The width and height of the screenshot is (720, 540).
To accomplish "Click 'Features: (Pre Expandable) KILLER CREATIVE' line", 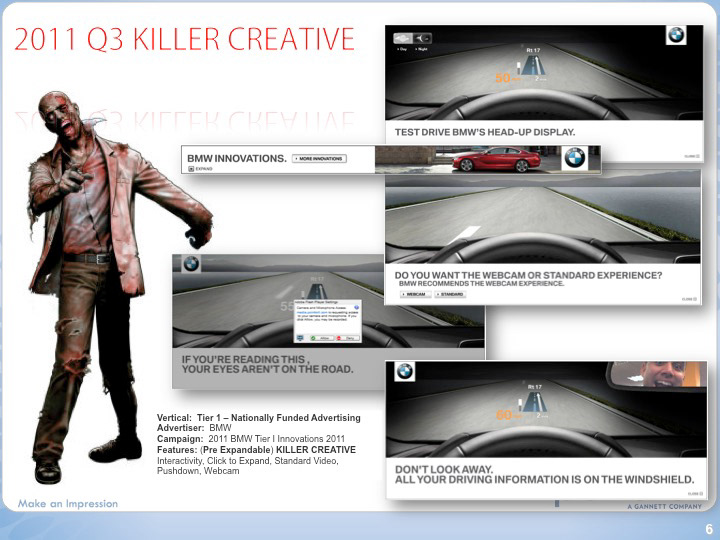I will (x=256, y=450).
